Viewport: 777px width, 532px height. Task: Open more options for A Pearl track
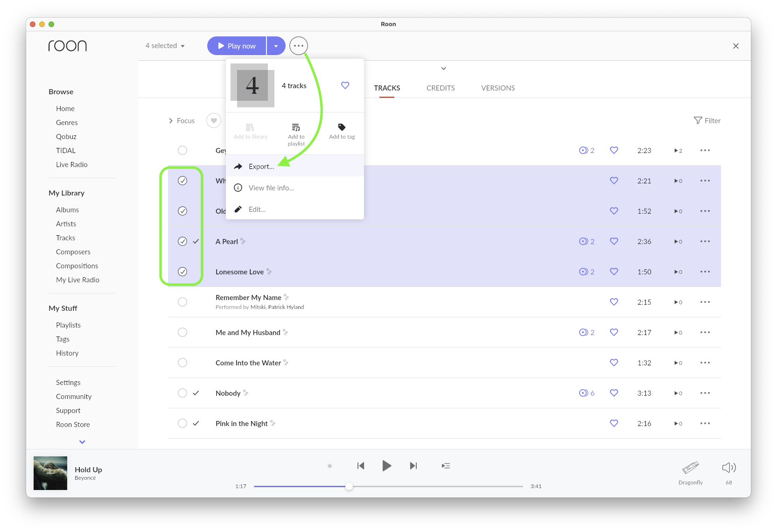pyautogui.click(x=705, y=241)
